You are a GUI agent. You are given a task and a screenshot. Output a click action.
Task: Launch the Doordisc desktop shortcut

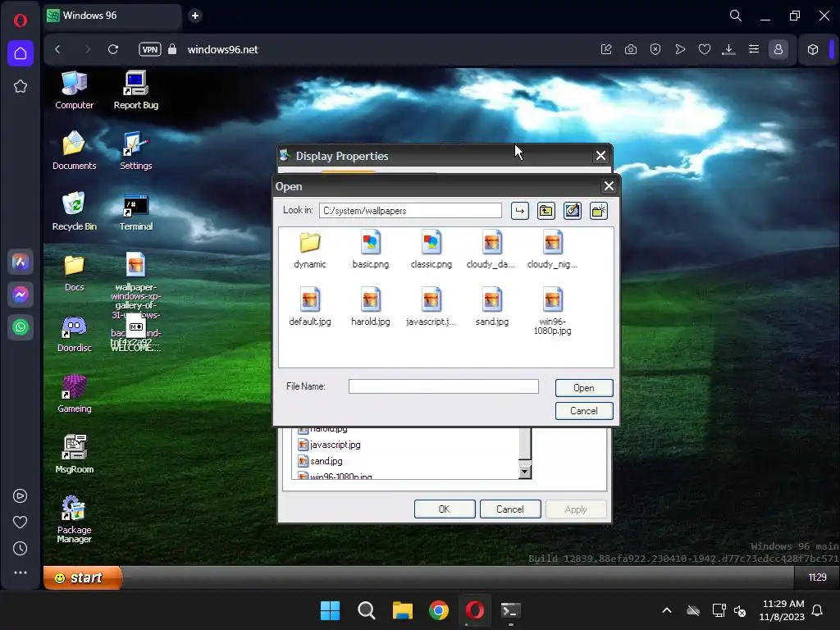(74, 333)
